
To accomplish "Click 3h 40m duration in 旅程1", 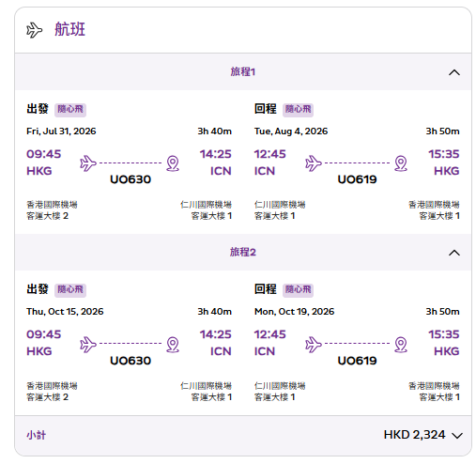I will [215, 131].
